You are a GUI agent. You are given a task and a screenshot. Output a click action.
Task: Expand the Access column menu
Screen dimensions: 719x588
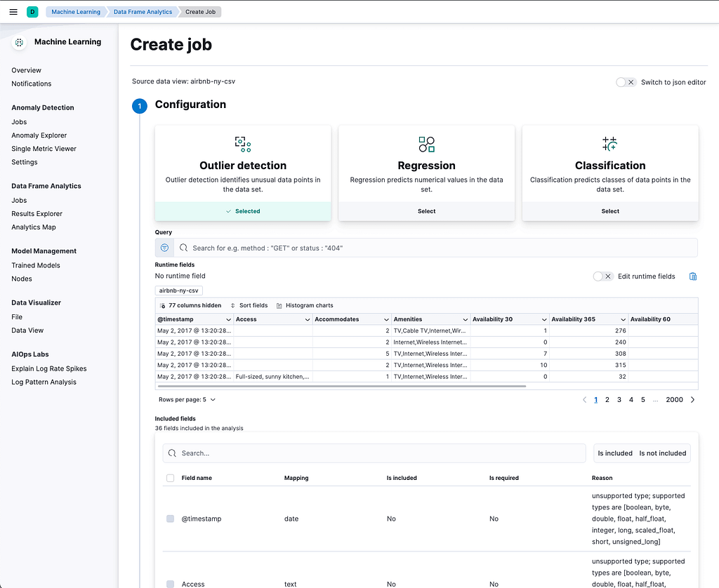click(x=308, y=319)
